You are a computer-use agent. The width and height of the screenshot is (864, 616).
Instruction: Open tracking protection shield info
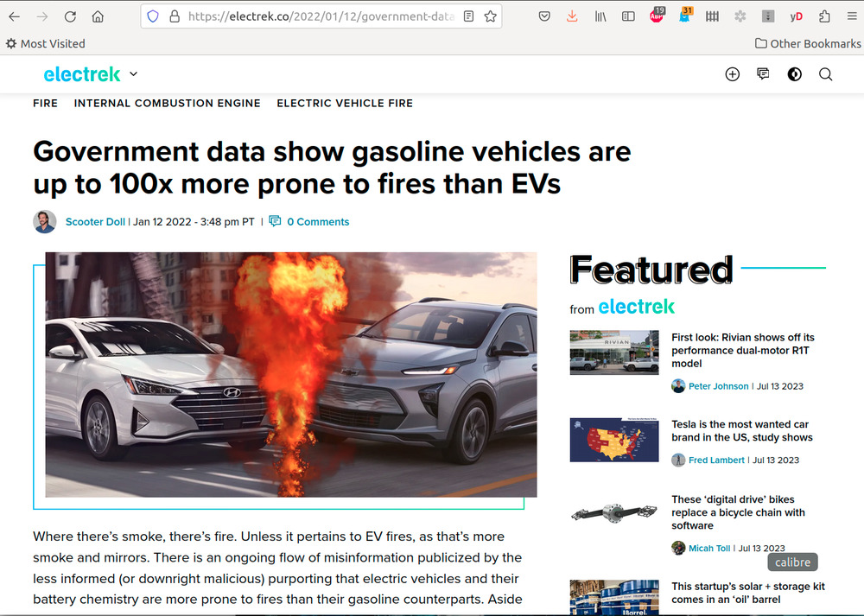[153, 16]
